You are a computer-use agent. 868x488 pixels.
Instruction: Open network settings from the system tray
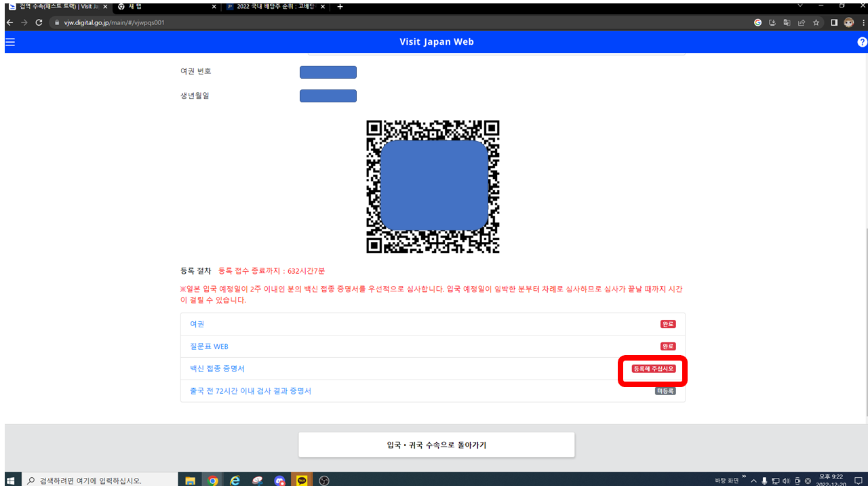776,481
